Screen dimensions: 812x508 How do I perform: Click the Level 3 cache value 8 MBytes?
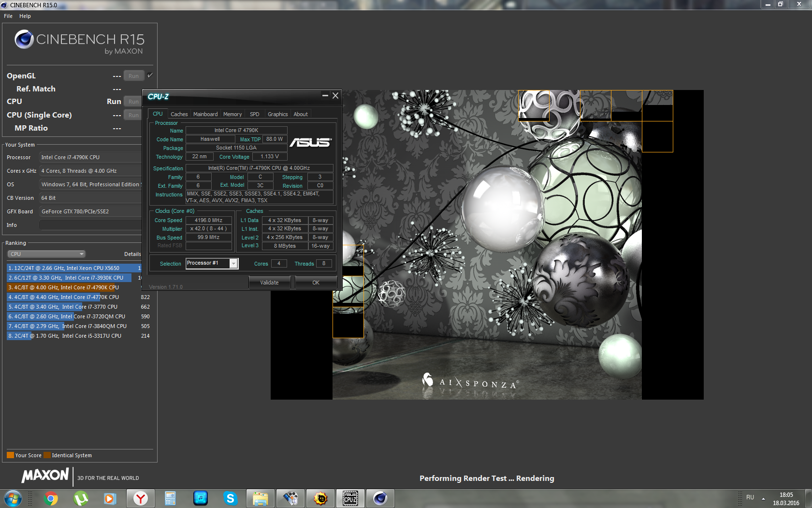pyautogui.click(x=285, y=246)
